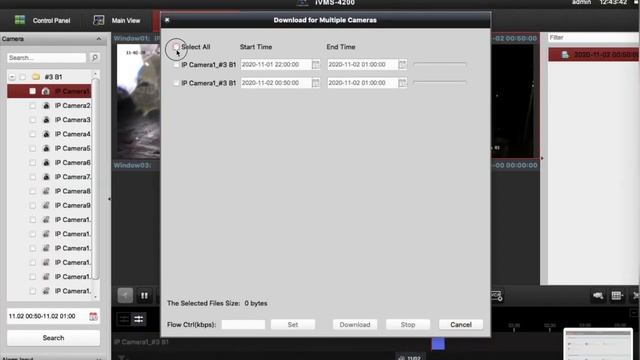The image size is (640, 360).
Task: Check the IP Camera4 checkbox
Action: click(33, 134)
